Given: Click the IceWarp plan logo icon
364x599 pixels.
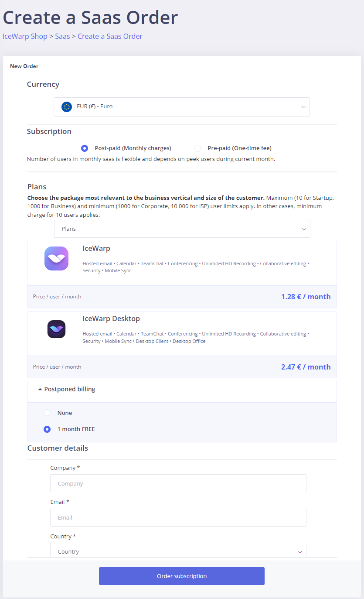Looking at the screenshot, I should 57,258.
